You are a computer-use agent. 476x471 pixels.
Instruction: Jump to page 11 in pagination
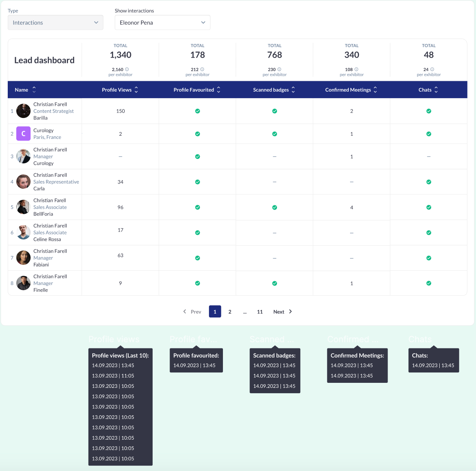tap(260, 312)
